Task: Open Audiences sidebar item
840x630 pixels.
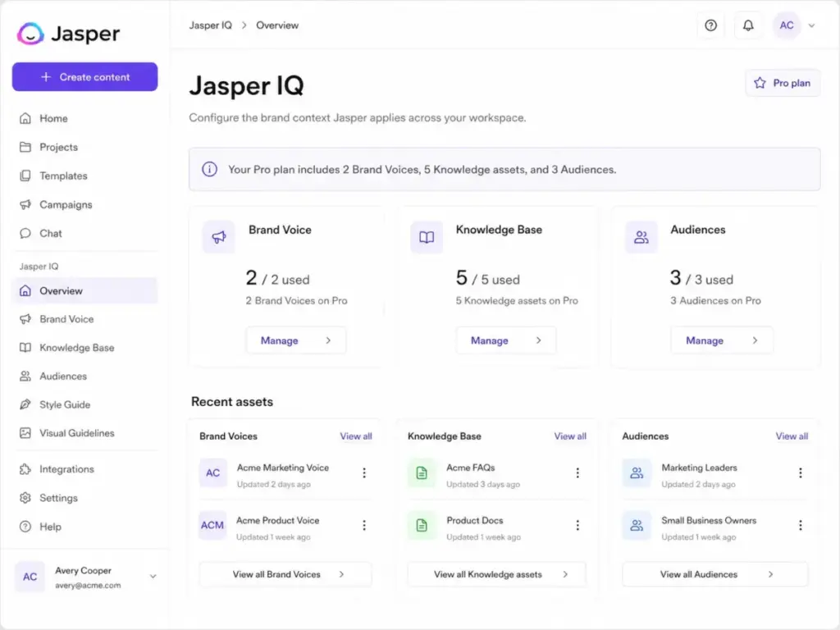Action: [x=84, y=376]
